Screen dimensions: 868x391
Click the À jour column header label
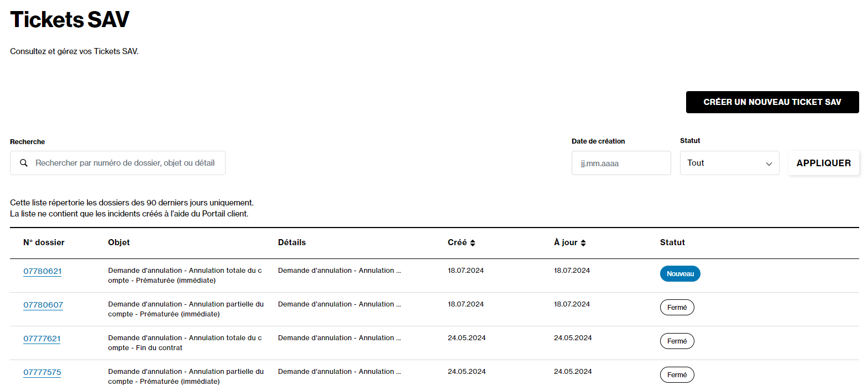tap(566, 242)
